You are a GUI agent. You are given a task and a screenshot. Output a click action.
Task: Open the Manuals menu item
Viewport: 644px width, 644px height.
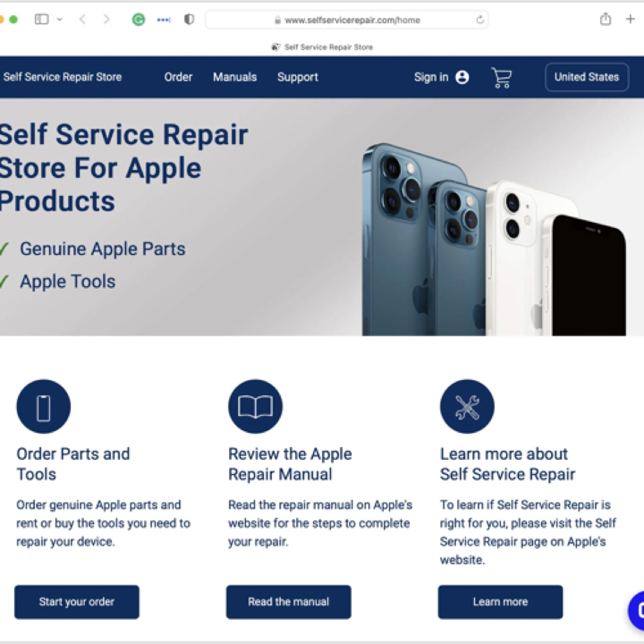pos(235,77)
